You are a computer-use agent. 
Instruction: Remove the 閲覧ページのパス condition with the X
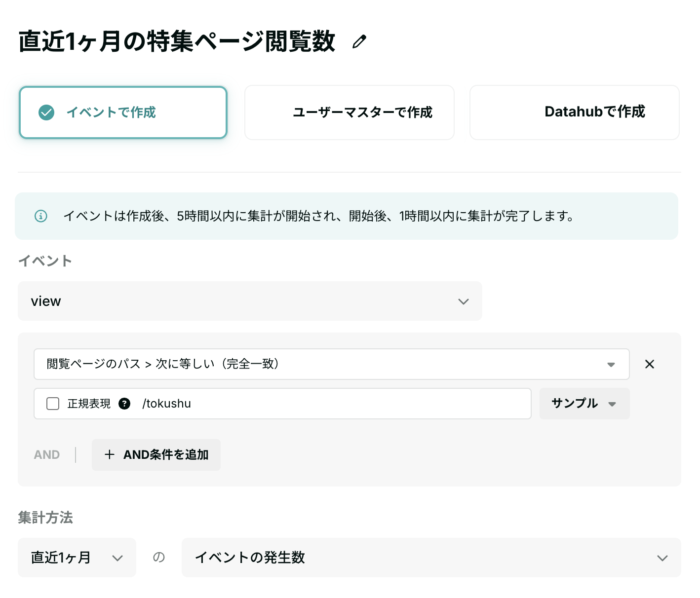click(650, 364)
